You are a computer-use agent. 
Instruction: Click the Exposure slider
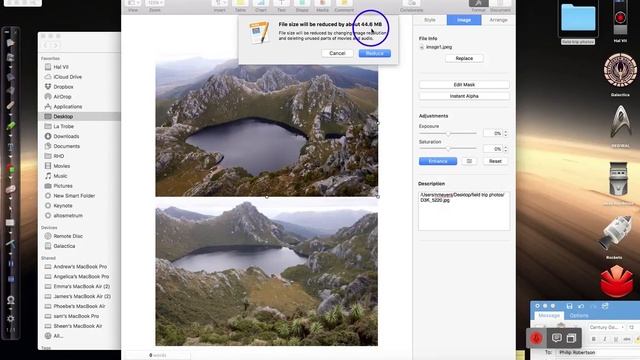click(448, 133)
